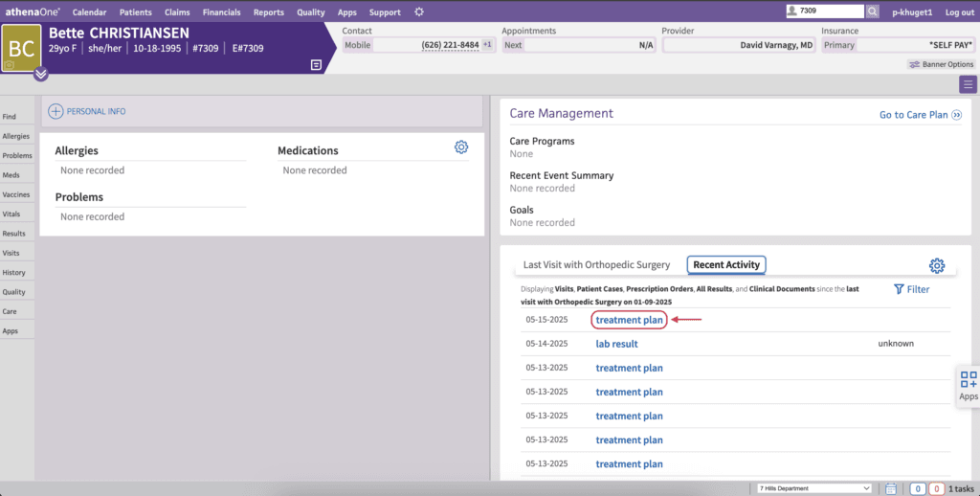Screen dimensions: 980x496
Task: Click the patient search magnifier icon
Action: (x=873, y=11)
